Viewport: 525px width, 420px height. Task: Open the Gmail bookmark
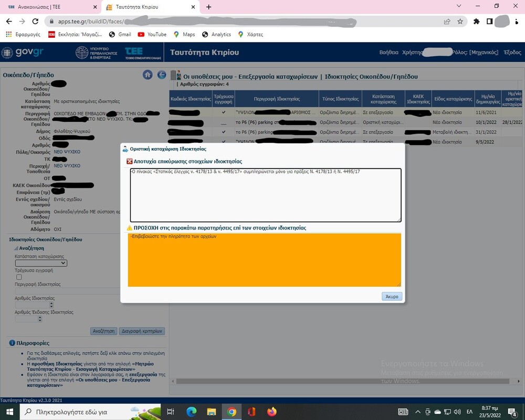(x=120, y=34)
